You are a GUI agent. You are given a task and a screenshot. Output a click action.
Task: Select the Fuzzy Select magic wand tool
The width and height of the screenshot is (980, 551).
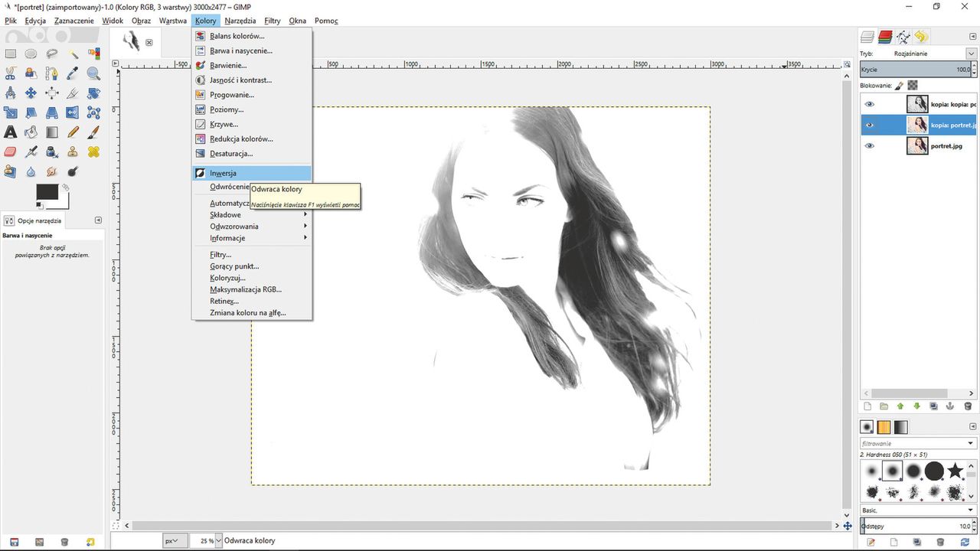(x=73, y=54)
